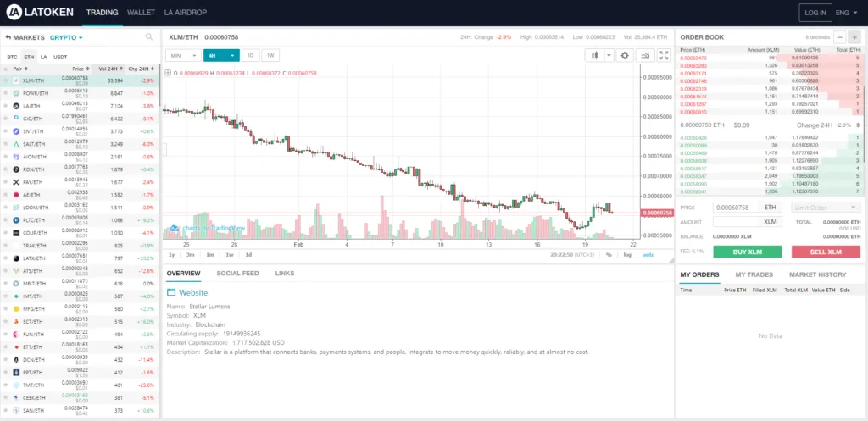
Task: Click the market list scrollbar
Action: coord(159,85)
